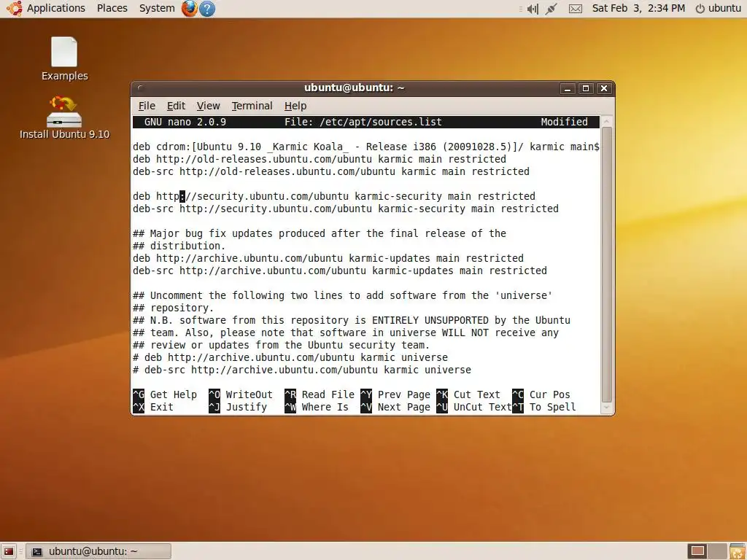
Task: Click the date and time clock
Action: [638, 8]
